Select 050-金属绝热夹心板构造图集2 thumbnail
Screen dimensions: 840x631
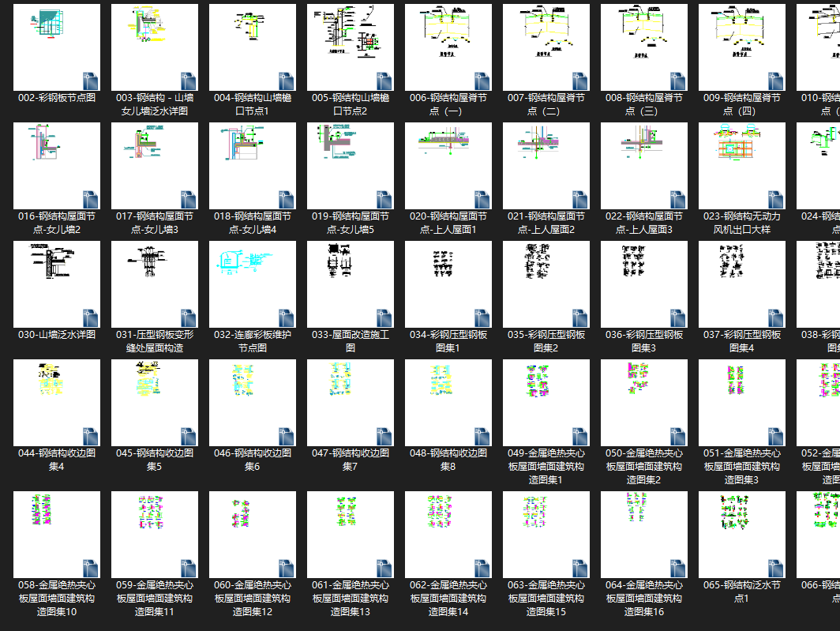(644, 403)
